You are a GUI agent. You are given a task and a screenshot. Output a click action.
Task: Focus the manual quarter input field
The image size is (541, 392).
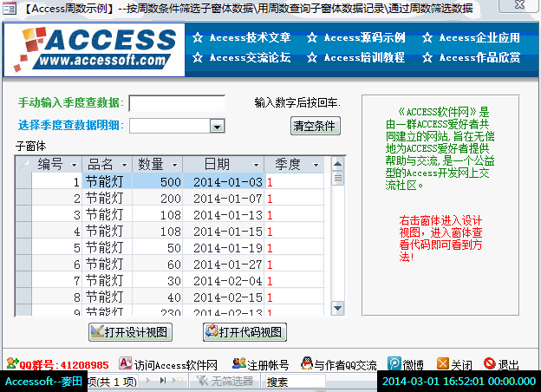point(177,103)
